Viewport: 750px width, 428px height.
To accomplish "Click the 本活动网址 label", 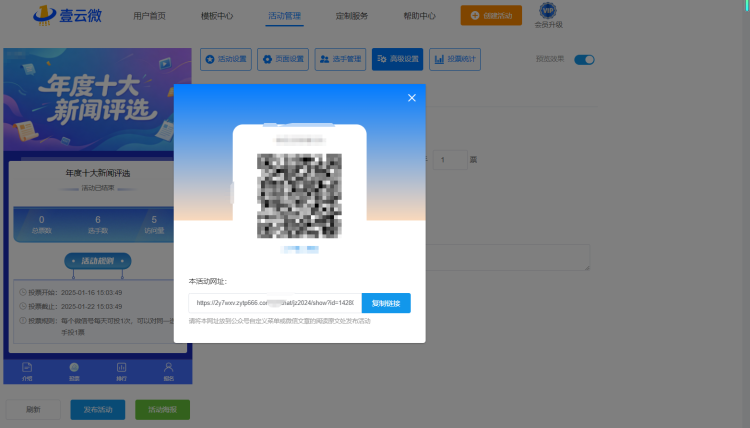I will [208, 282].
